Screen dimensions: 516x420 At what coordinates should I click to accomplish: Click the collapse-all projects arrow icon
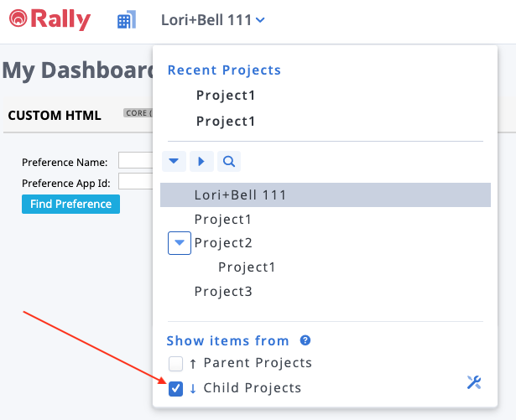[174, 161]
